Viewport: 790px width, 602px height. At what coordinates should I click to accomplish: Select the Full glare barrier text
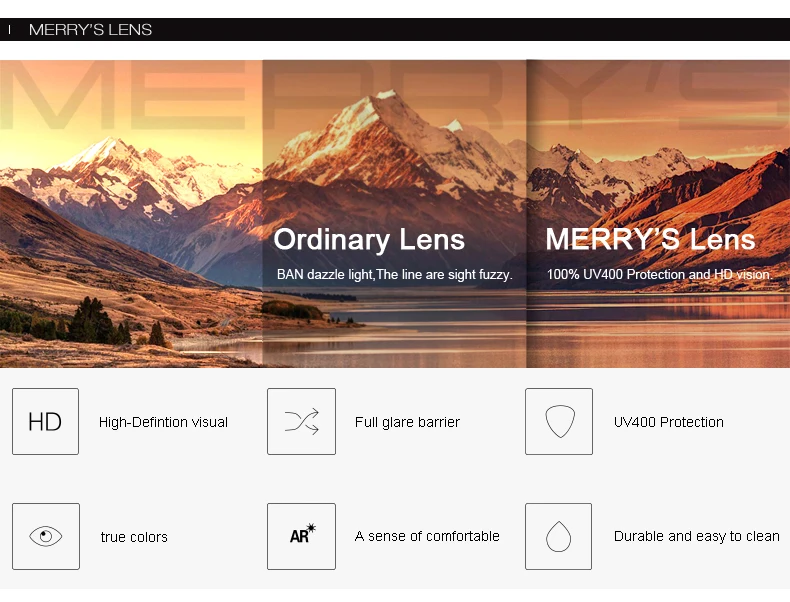pyautogui.click(x=407, y=422)
